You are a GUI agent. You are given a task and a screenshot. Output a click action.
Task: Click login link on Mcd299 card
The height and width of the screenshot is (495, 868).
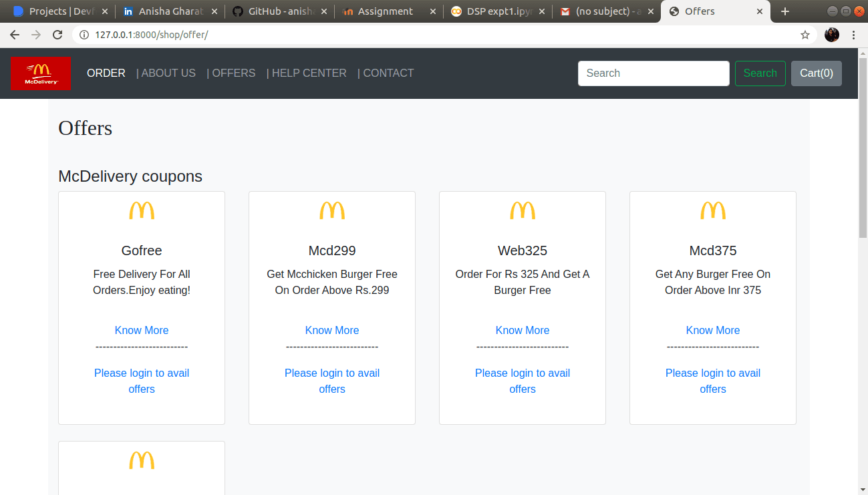point(332,381)
